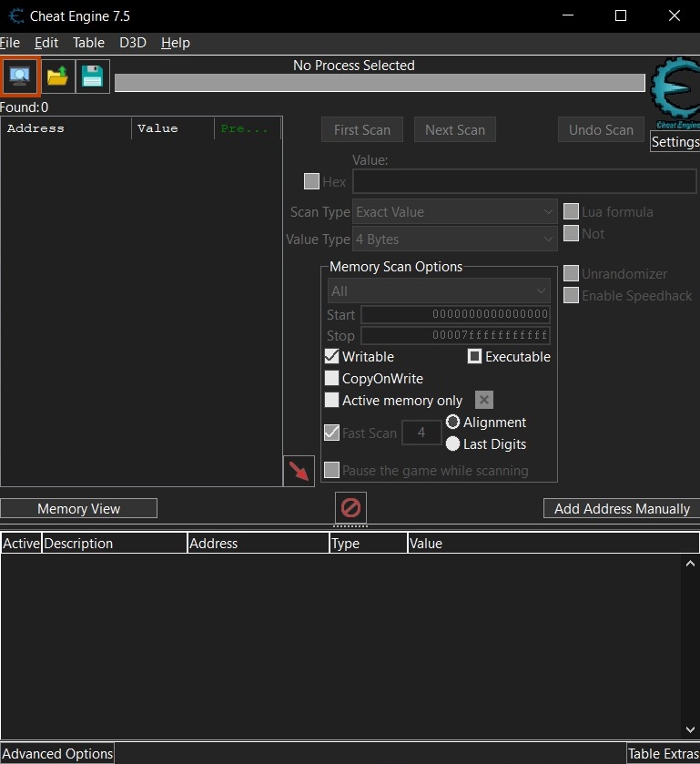Screen dimensions: 700x764
Task: Open the process list computer icon
Action: click(20, 76)
